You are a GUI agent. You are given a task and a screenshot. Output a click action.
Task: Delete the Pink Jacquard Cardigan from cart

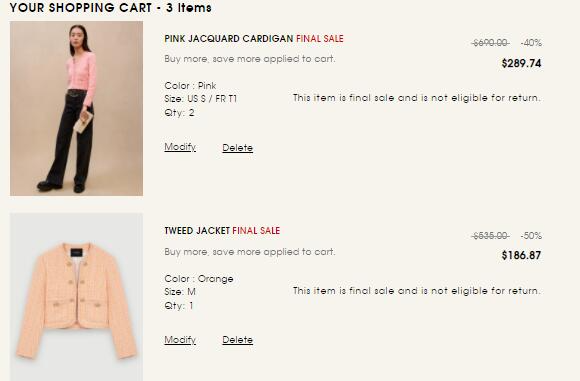pyautogui.click(x=237, y=148)
